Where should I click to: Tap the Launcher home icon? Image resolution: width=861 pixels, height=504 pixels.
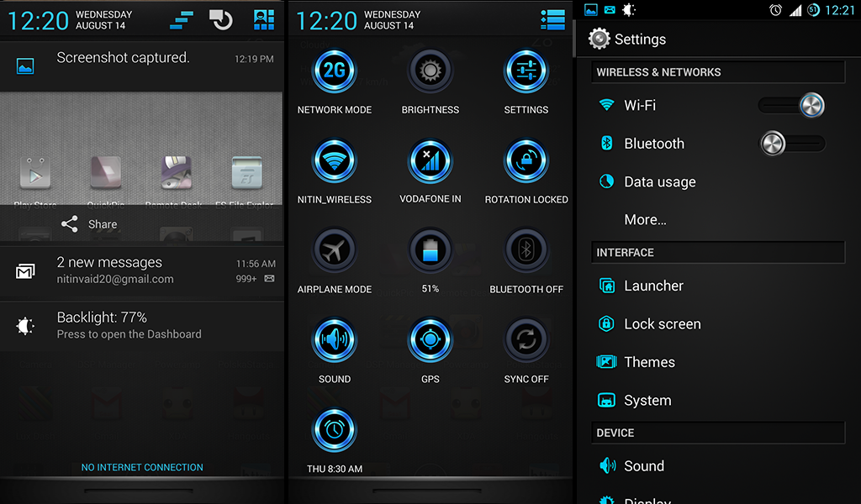point(607,286)
